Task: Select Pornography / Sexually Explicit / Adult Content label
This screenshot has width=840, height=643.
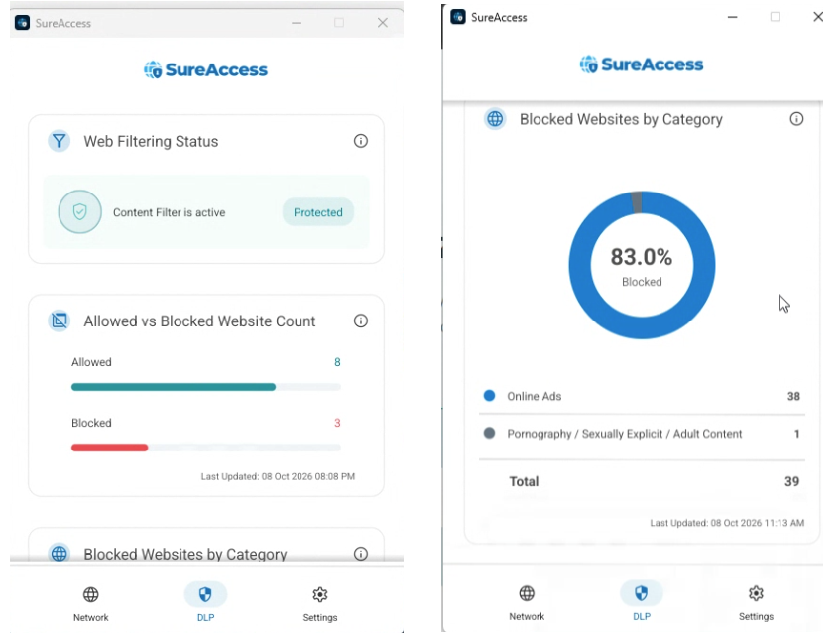Action: click(625, 434)
